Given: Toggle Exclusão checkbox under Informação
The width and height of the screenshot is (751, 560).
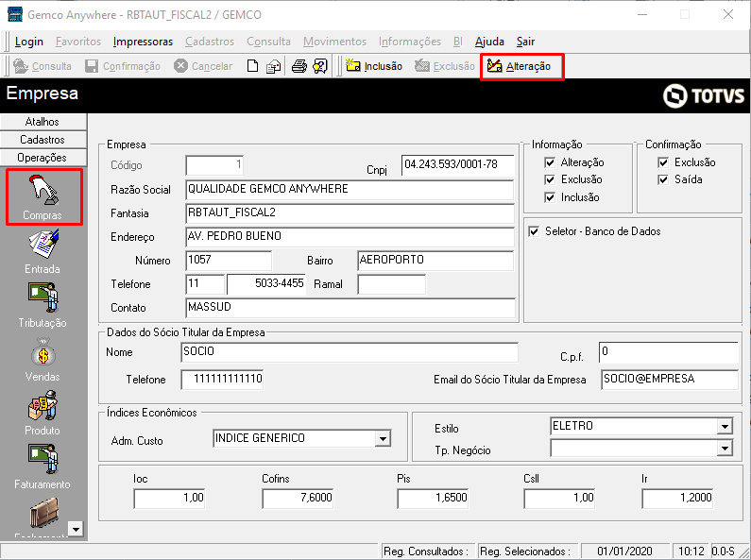Looking at the screenshot, I should tap(550, 180).
